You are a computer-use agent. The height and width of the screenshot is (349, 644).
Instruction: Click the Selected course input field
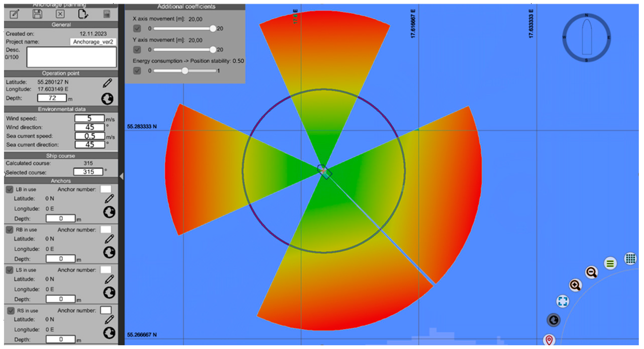[88, 172]
